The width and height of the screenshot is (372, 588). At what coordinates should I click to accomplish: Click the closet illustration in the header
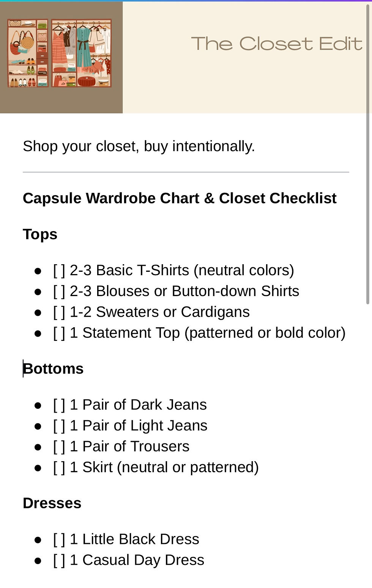point(60,54)
